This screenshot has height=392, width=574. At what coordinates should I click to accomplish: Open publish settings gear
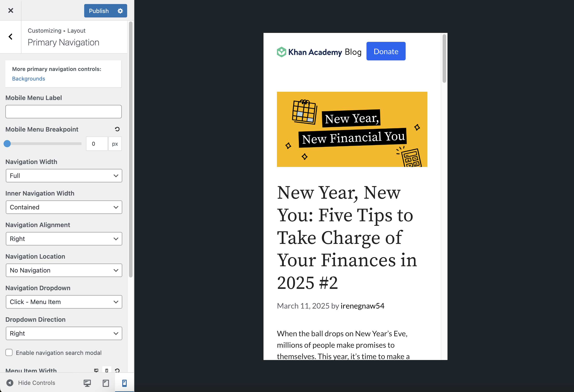point(120,11)
